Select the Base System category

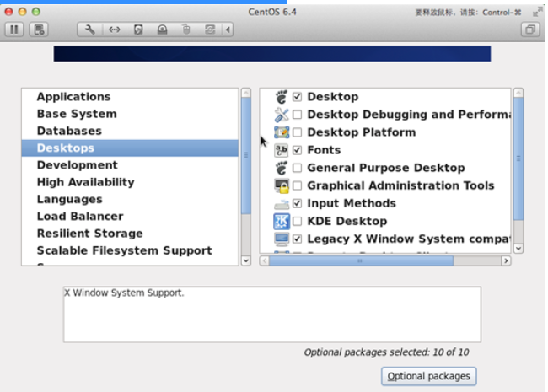77,114
